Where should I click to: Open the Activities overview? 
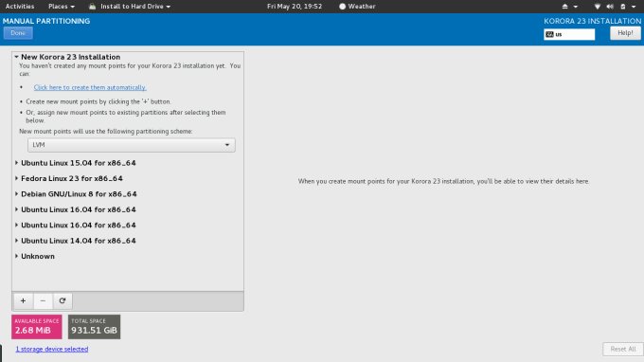(20, 7)
